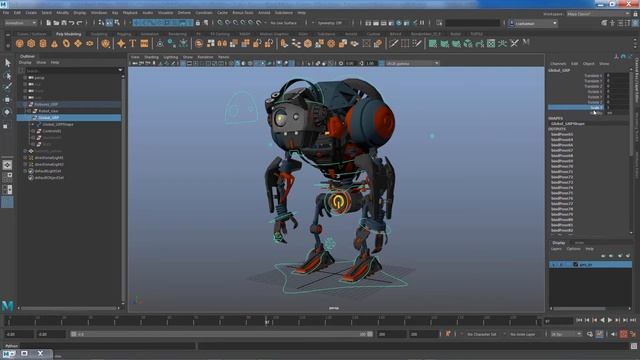Screen dimensions: 640x360
Task: Open the viewport Lighting menu
Action: click(171, 57)
